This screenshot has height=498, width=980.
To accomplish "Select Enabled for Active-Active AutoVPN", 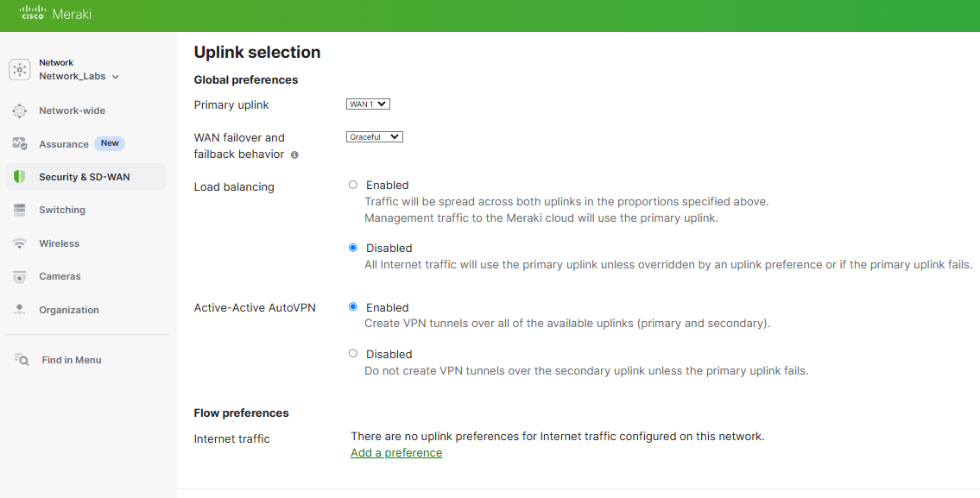I will (353, 306).
